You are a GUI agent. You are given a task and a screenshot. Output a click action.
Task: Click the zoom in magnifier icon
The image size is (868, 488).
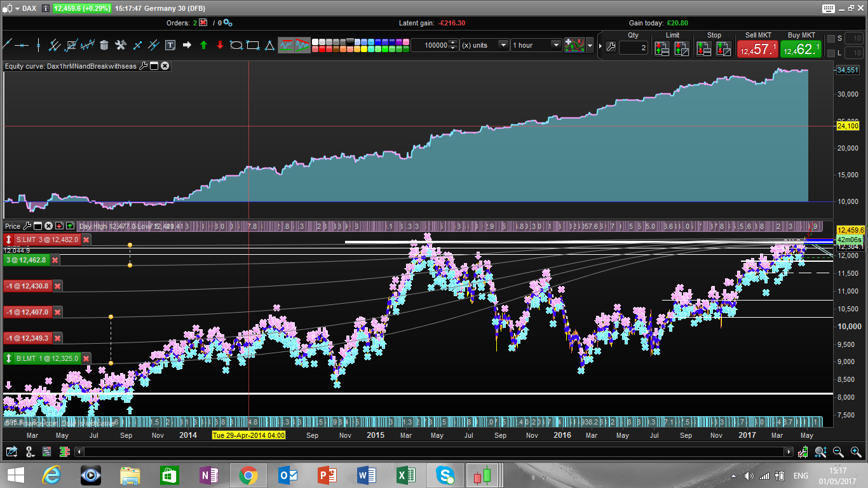[x=856, y=452]
